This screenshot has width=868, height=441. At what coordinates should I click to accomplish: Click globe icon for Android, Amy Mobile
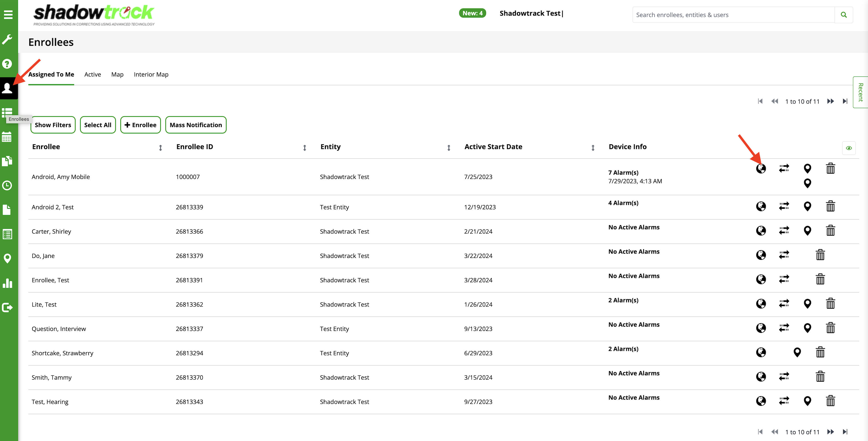[x=761, y=168]
